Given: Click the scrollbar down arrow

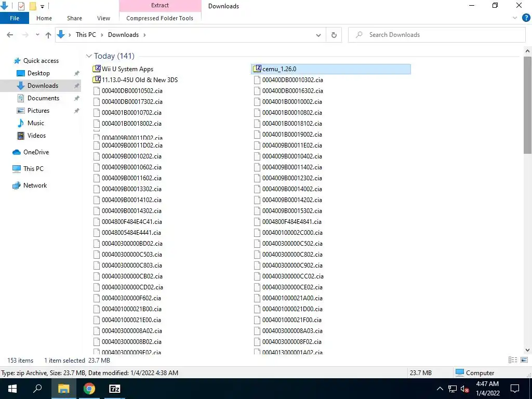Looking at the screenshot, I should pyautogui.click(x=527, y=350).
